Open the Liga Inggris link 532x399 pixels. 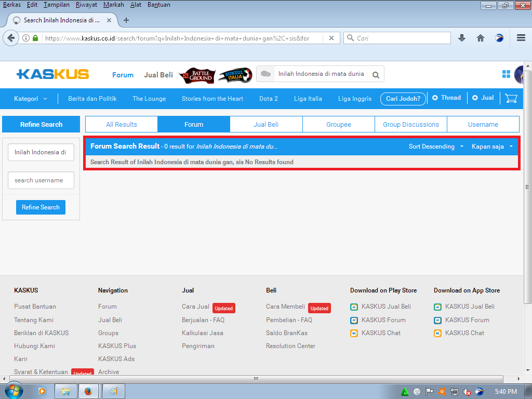354,99
